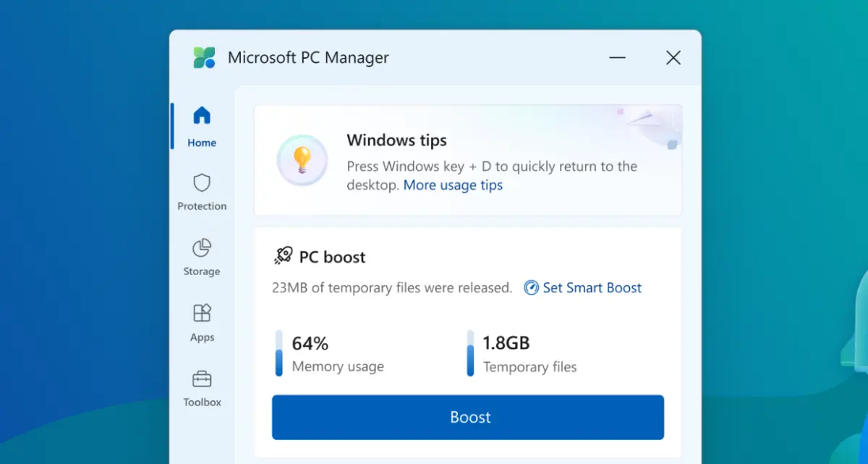Open the Set Smart Boost link
868x464 pixels.
(x=592, y=288)
